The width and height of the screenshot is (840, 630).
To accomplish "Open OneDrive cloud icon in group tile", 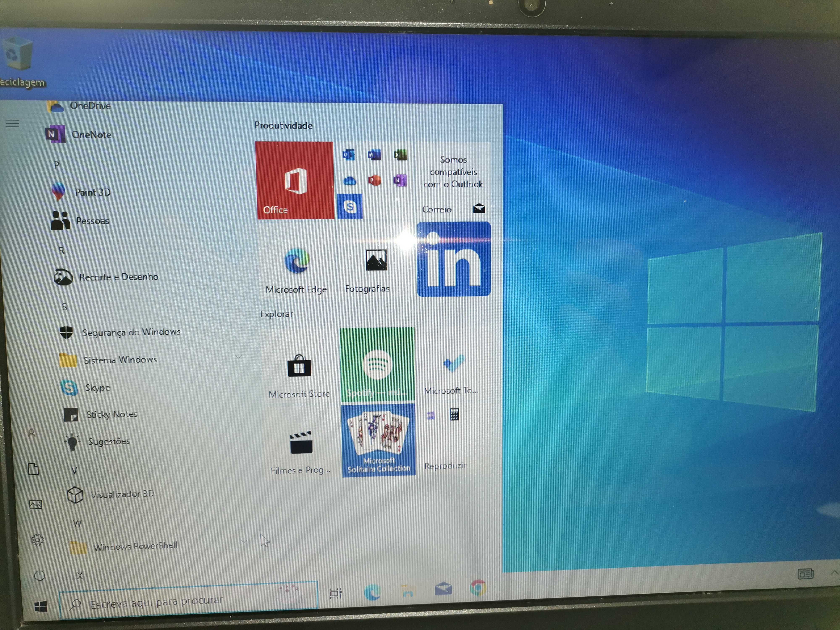I will pos(349,181).
